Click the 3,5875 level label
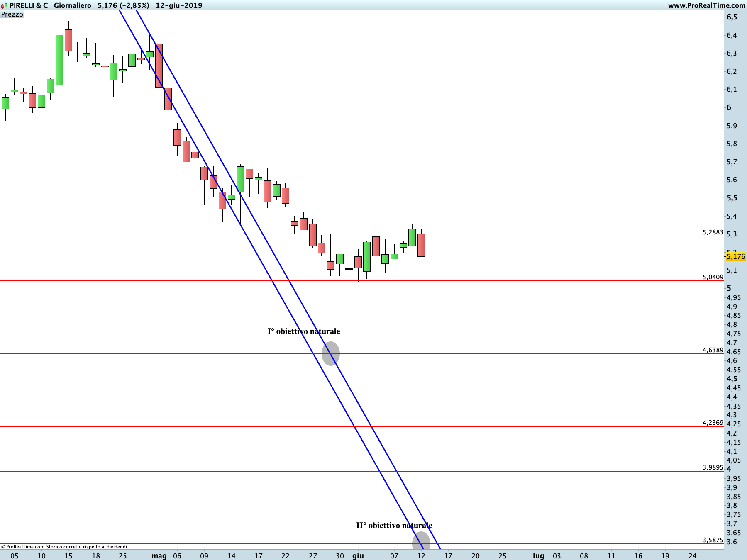The height and width of the screenshot is (560, 747). [713, 540]
